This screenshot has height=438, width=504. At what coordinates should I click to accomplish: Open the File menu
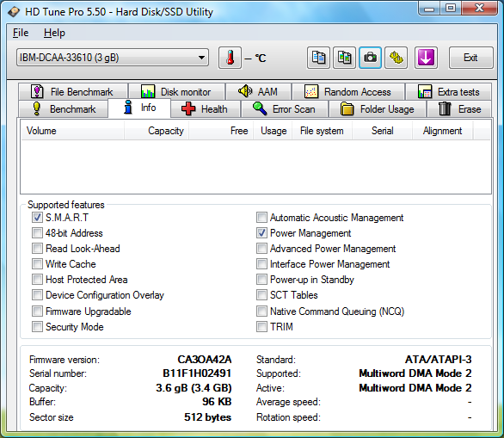pos(21,33)
